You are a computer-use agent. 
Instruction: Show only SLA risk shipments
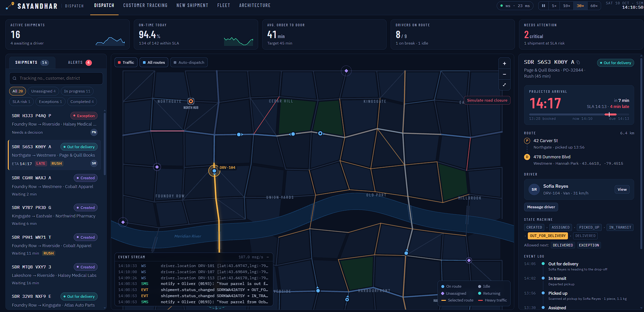21,102
